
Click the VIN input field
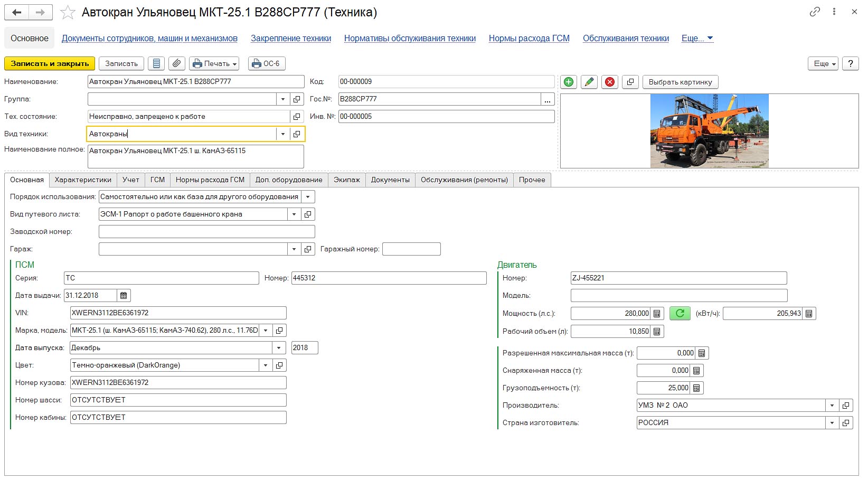tap(178, 313)
